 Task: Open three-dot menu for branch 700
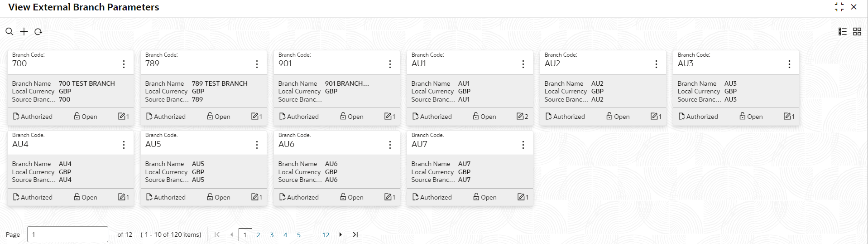tap(124, 64)
